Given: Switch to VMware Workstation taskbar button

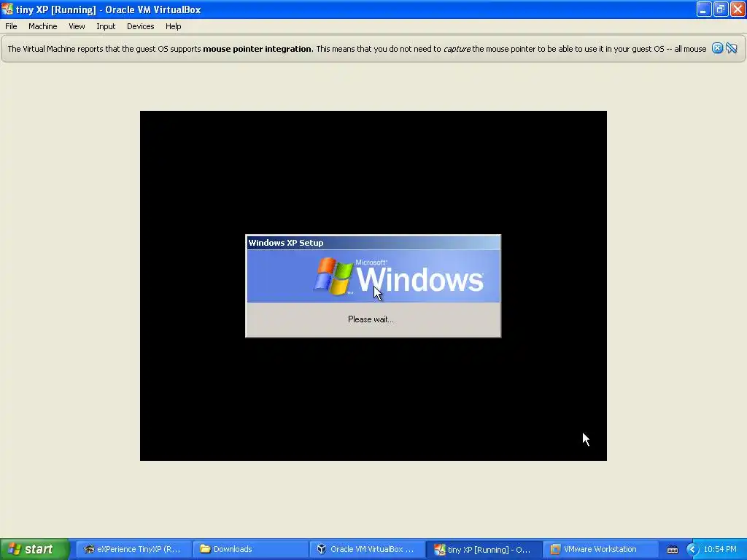Looking at the screenshot, I should tap(600, 549).
